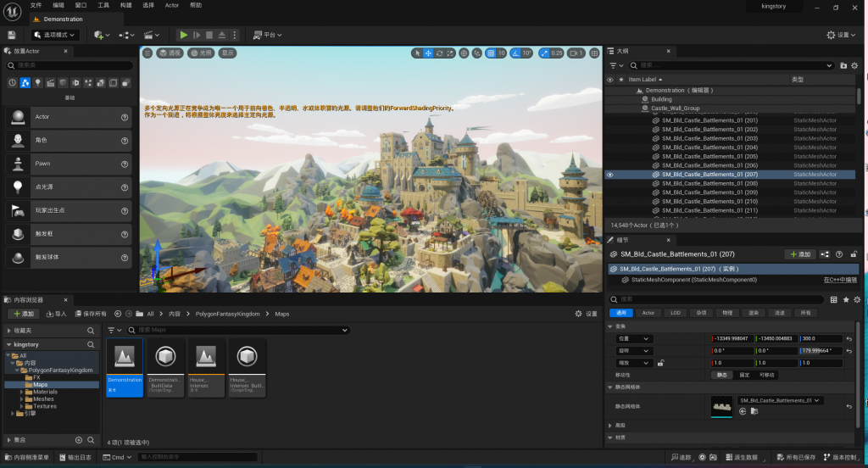Open Blueprints dropdown in toolbar
868x468 pixels.
click(x=127, y=35)
